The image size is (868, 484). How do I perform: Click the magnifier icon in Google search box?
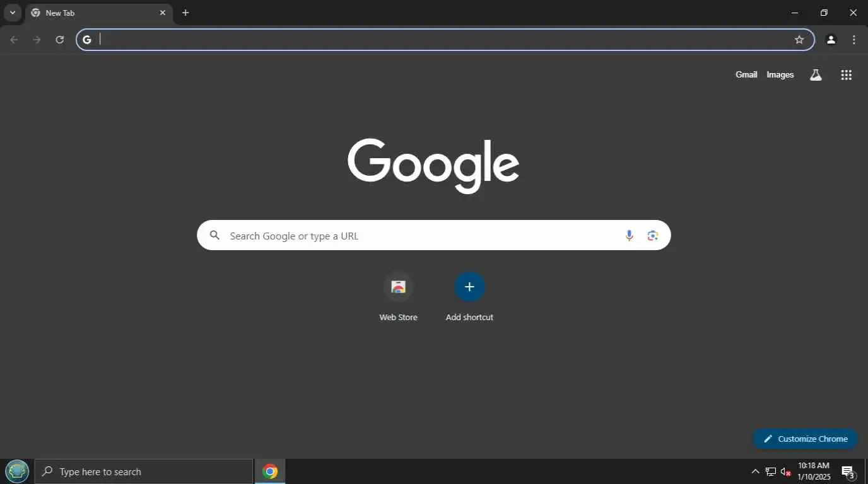tap(214, 235)
